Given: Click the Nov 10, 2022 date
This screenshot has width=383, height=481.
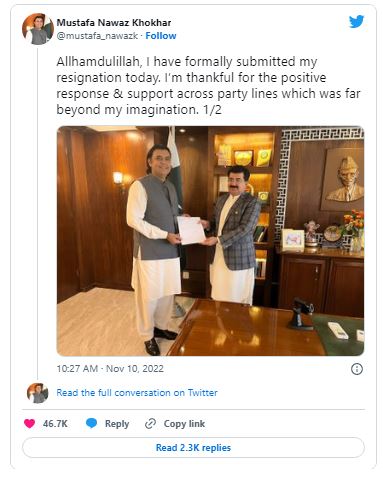Looking at the screenshot, I should click(135, 369).
